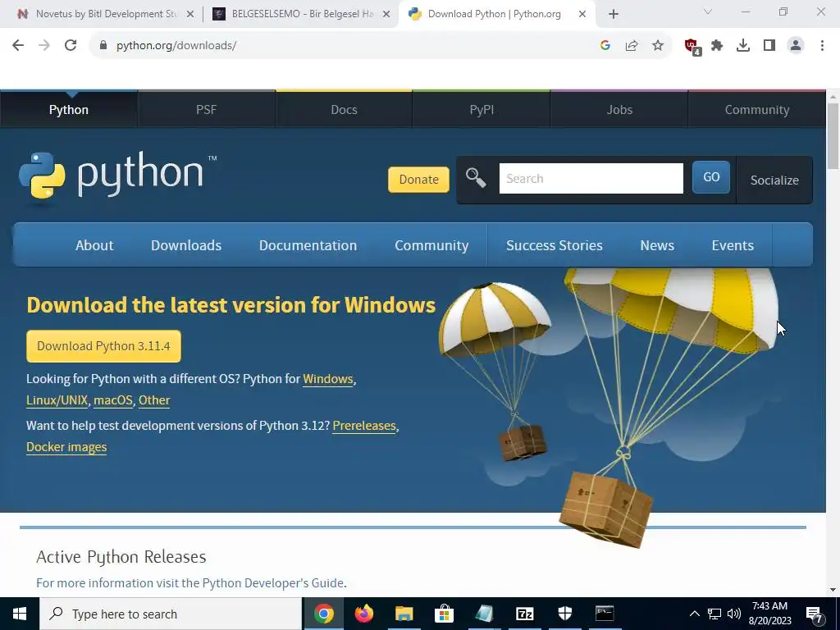Open the Downloads navigation menu
This screenshot has height=630, width=840.
pyautogui.click(x=186, y=245)
